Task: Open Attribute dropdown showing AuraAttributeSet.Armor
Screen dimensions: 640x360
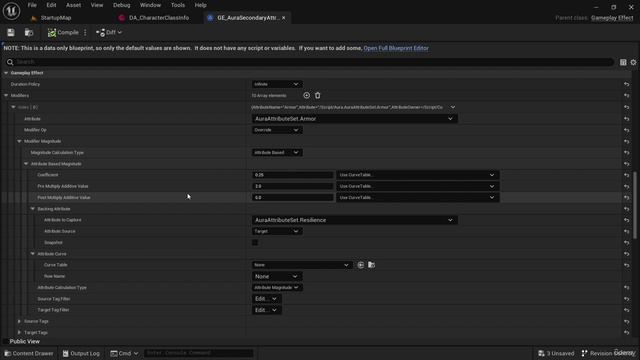Action: 354,119
